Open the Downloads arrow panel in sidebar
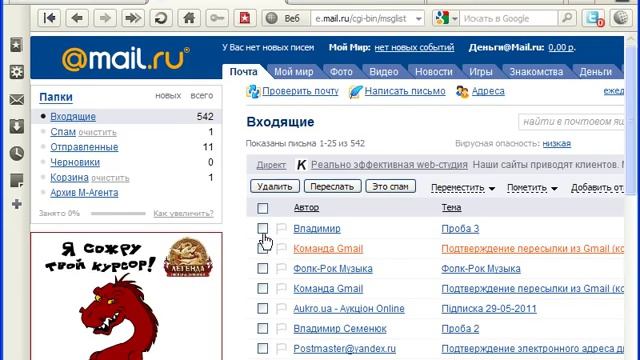The height and width of the screenshot is (360, 640). click(16, 127)
